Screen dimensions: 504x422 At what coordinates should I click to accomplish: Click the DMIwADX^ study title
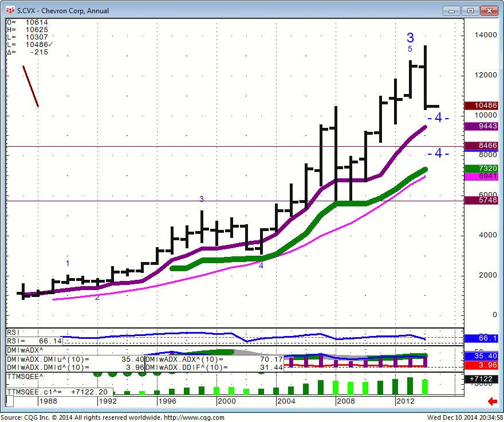coord(25,350)
